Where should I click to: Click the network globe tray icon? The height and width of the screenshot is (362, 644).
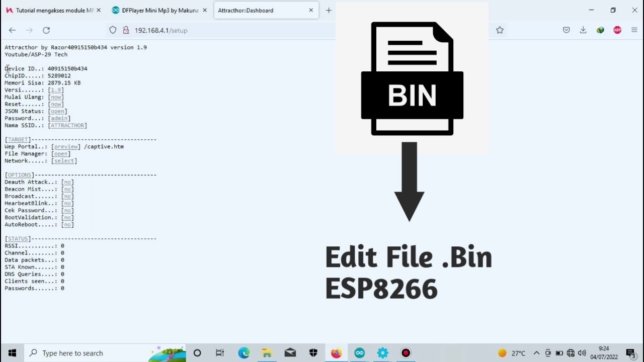pyautogui.click(x=571, y=353)
